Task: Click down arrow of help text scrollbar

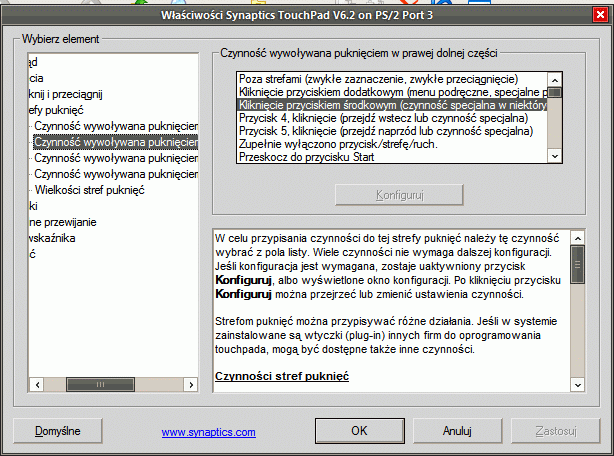Action: point(578,385)
